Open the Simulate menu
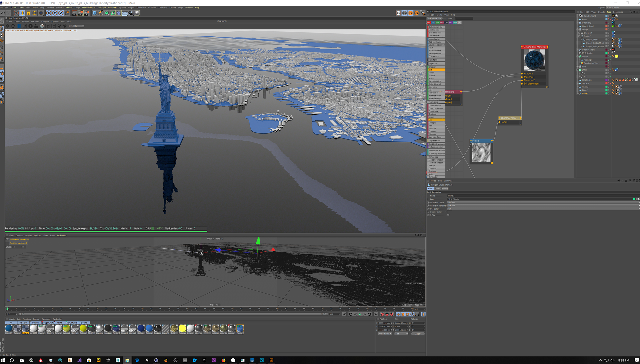640x364 pixels. coord(60,7)
